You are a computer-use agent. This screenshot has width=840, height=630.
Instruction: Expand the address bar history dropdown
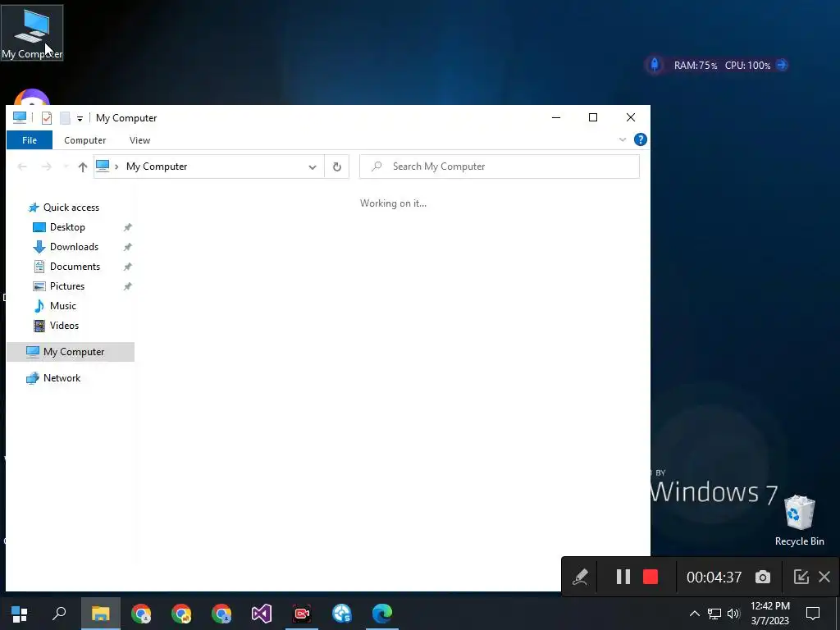(x=313, y=167)
